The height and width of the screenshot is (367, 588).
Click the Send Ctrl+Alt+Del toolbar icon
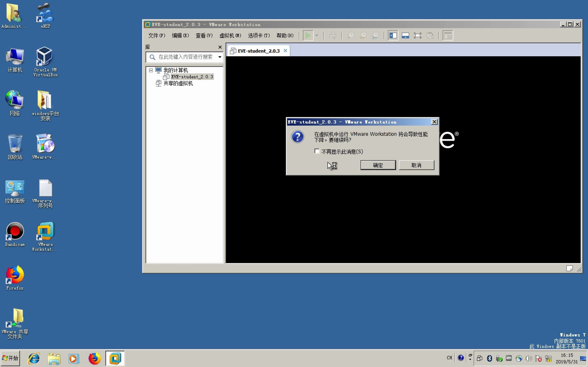(333, 36)
